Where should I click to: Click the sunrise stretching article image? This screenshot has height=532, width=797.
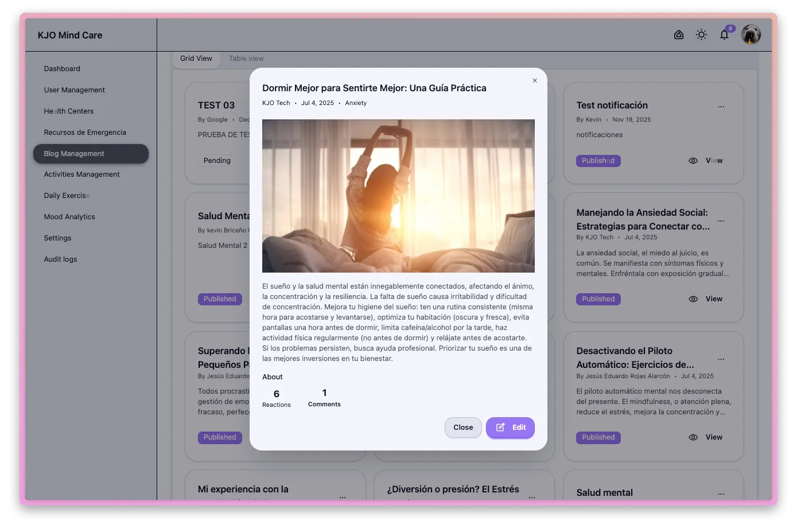398,196
